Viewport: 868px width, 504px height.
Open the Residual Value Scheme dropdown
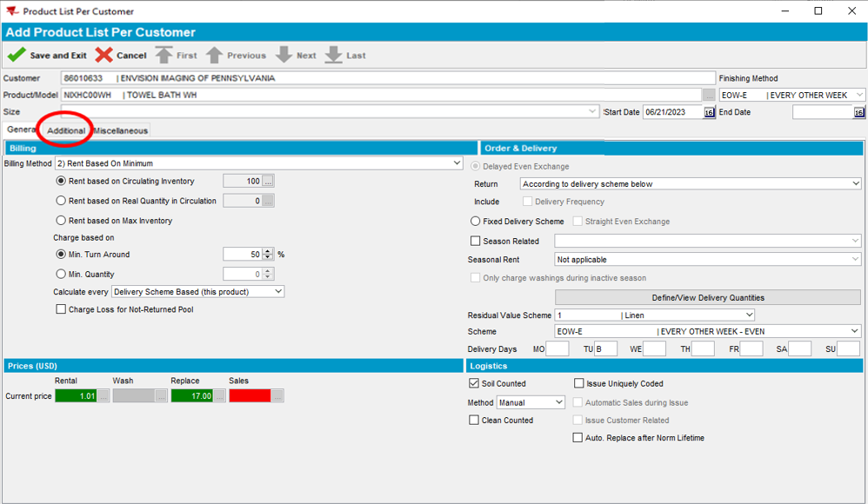point(749,315)
